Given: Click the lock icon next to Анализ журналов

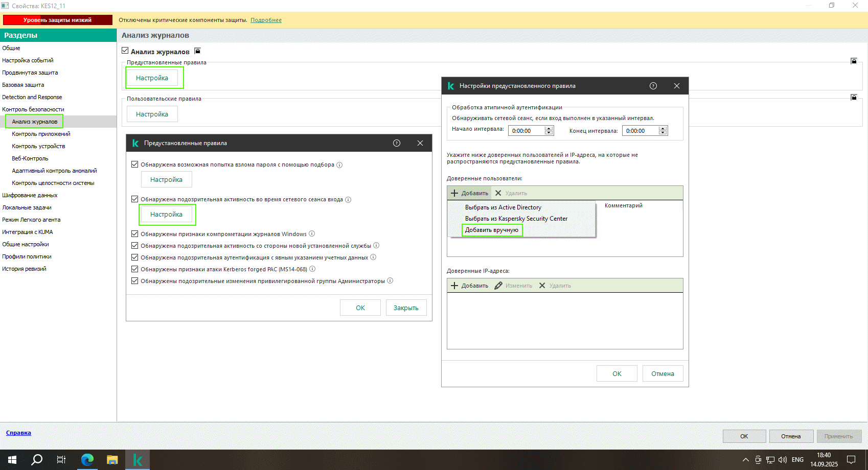Looking at the screenshot, I should pos(198,51).
